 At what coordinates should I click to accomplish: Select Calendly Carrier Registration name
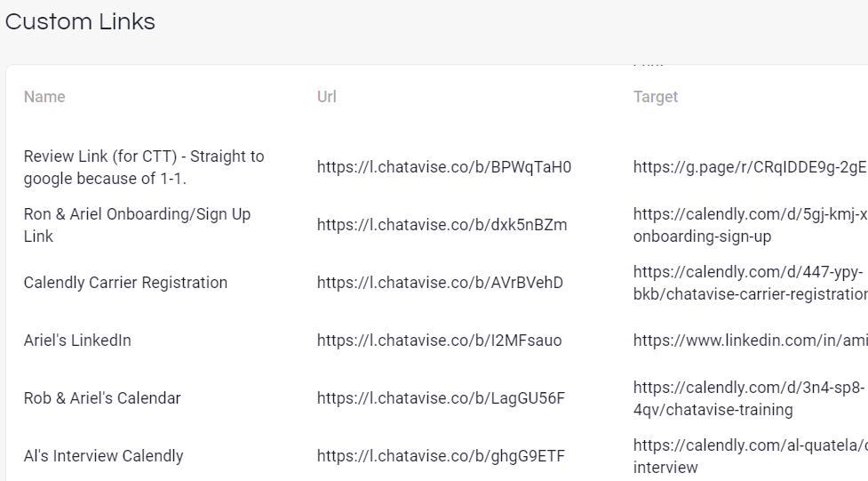(125, 283)
